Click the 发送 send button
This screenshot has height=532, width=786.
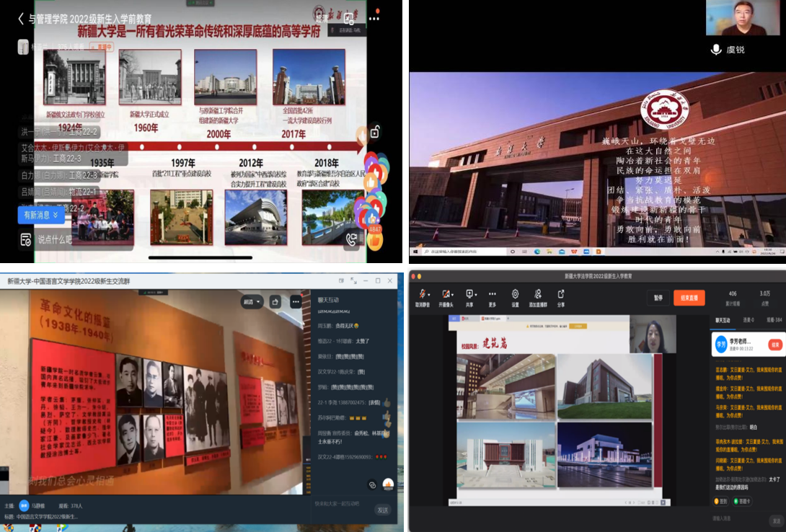pos(383,510)
